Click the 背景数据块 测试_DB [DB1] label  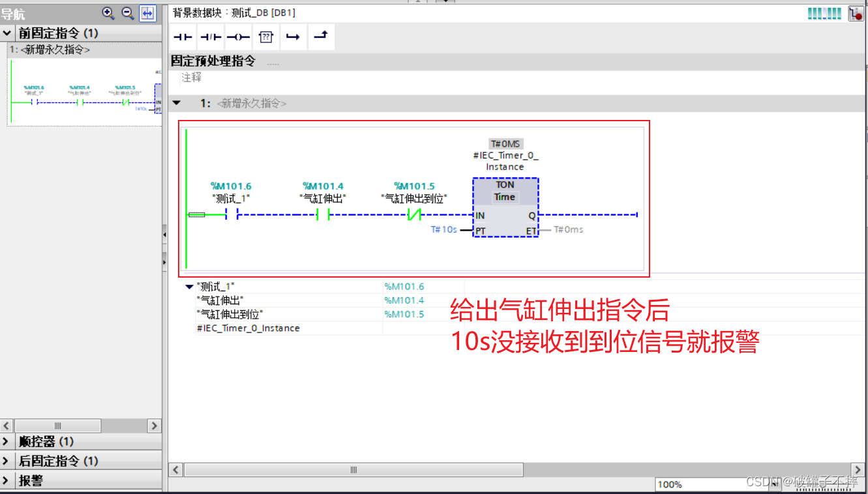coord(234,13)
